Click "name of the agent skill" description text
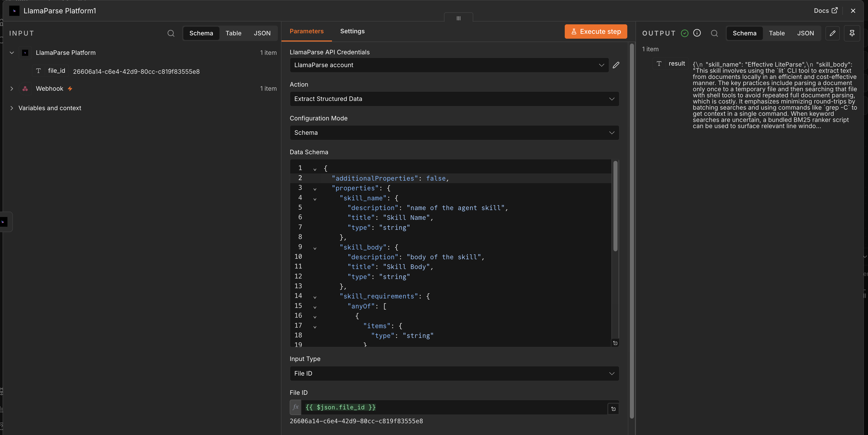This screenshot has width=868, height=435. pos(455,208)
